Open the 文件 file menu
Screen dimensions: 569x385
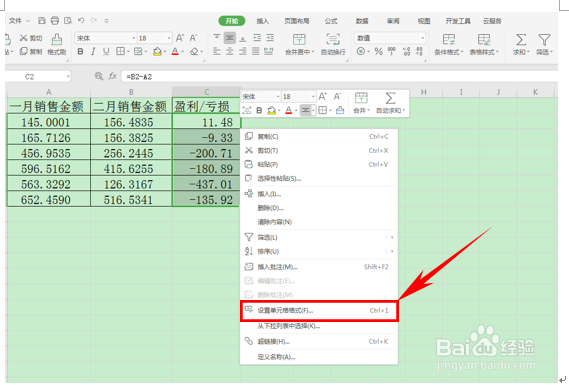[x=18, y=21]
